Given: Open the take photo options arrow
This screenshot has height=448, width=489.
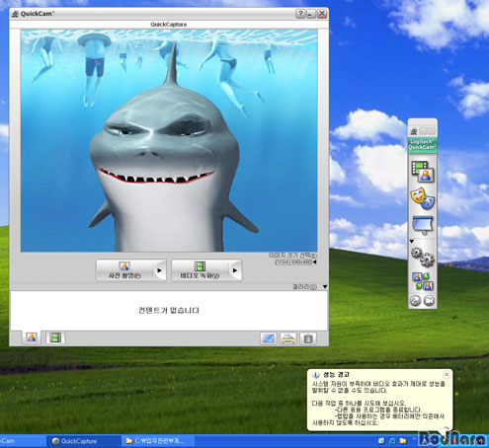Looking at the screenshot, I should (160, 270).
